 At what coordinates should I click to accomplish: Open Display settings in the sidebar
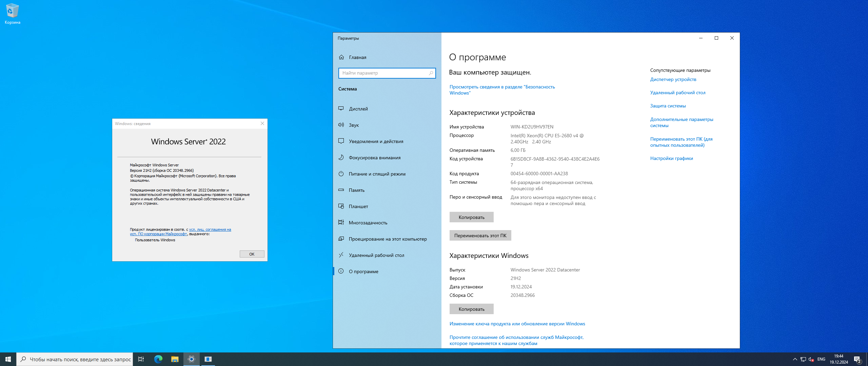358,109
